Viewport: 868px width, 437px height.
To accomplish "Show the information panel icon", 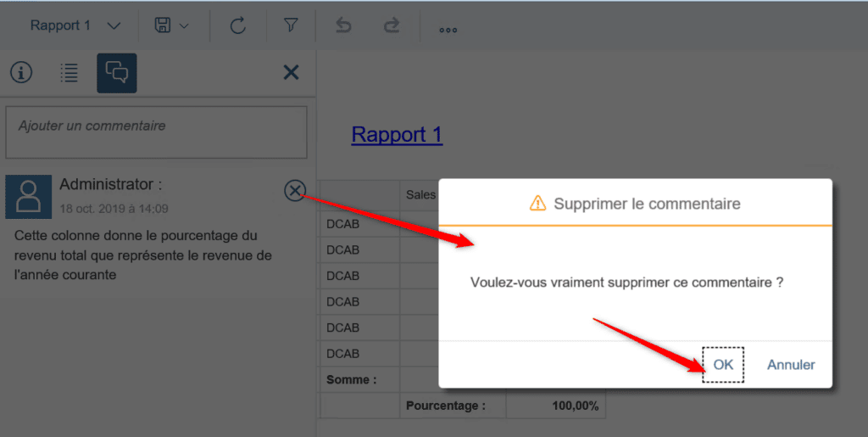I will point(21,73).
